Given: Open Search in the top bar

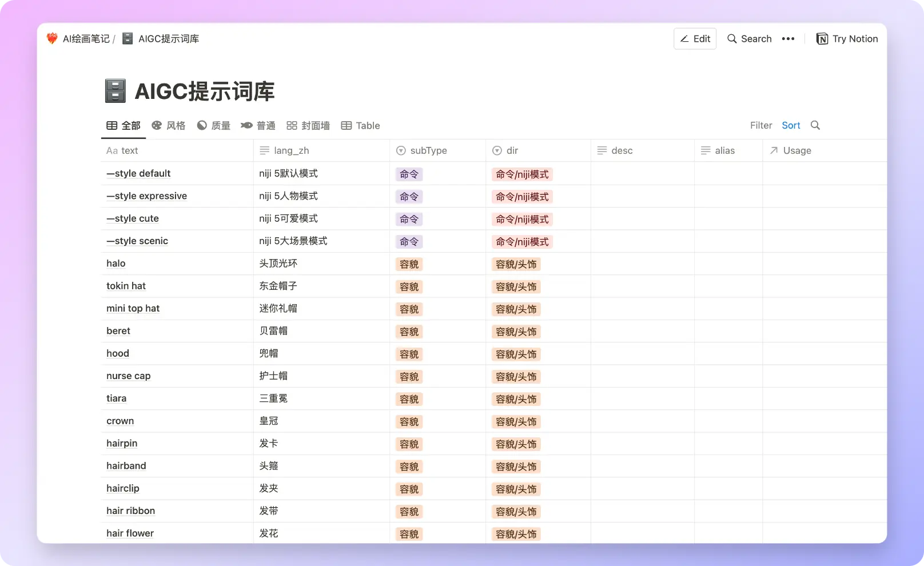Looking at the screenshot, I should [x=749, y=39].
